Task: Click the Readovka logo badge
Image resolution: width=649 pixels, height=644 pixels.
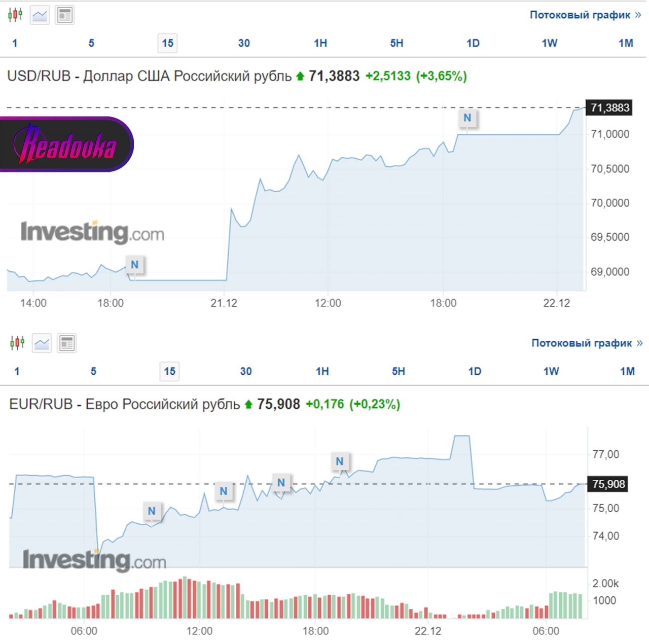Action: click(66, 145)
